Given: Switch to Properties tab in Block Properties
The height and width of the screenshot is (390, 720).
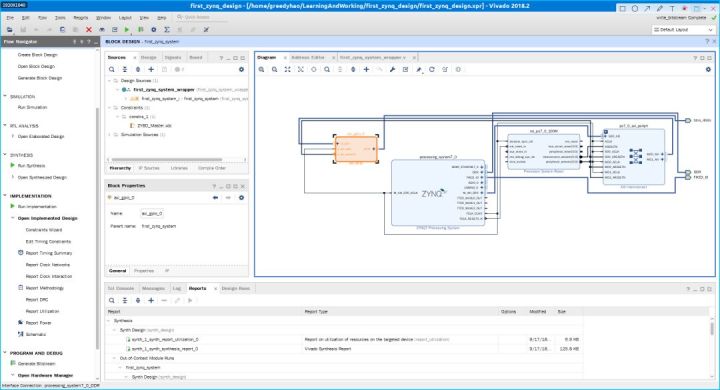Looking at the screenshot, I should pos(144,271).
